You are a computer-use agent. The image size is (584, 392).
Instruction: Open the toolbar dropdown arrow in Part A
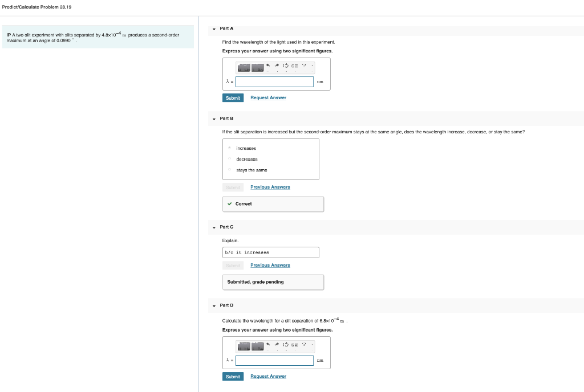pyautogui.click(x=312, y=66)
